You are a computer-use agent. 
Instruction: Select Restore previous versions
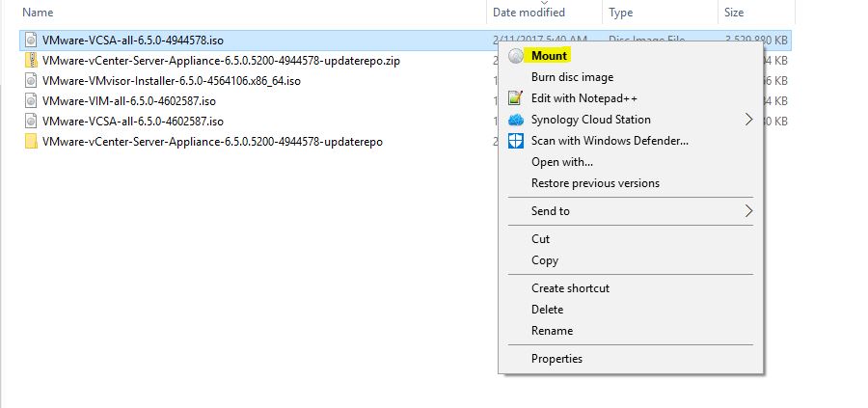[595, 182]
